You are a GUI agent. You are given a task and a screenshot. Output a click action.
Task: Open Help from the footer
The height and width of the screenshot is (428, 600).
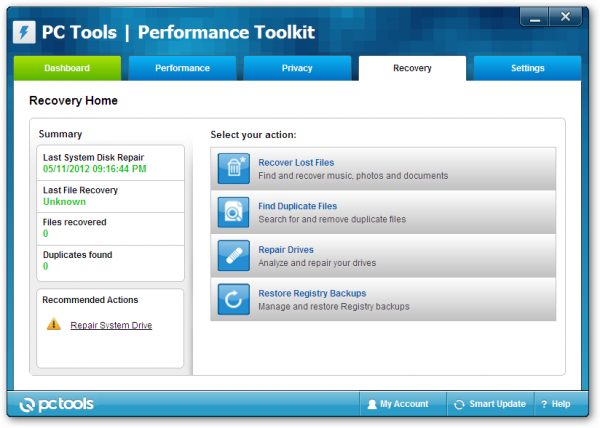click(x=561, y=404)
